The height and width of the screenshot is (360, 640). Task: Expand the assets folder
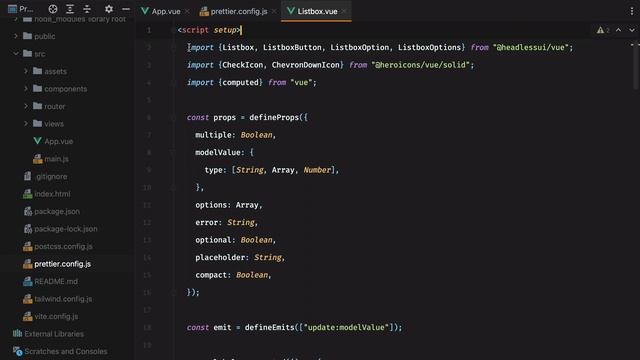tap(26, 71)
